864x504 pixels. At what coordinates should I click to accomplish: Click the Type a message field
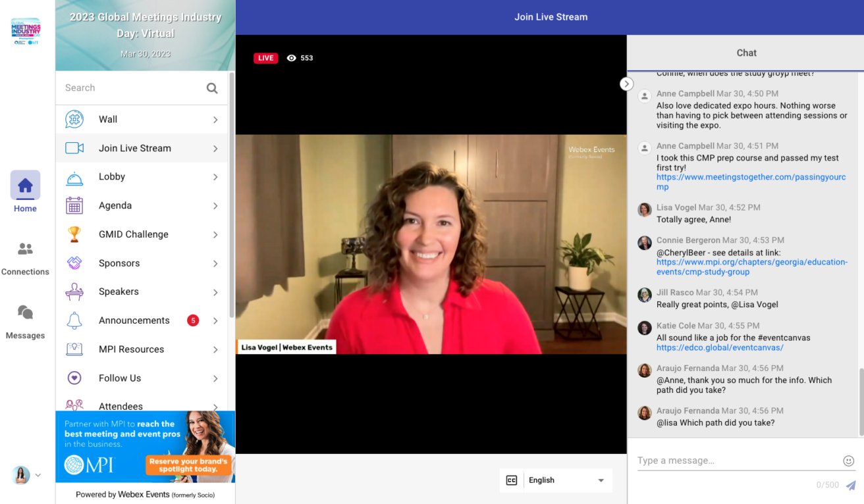click(737, 461)
